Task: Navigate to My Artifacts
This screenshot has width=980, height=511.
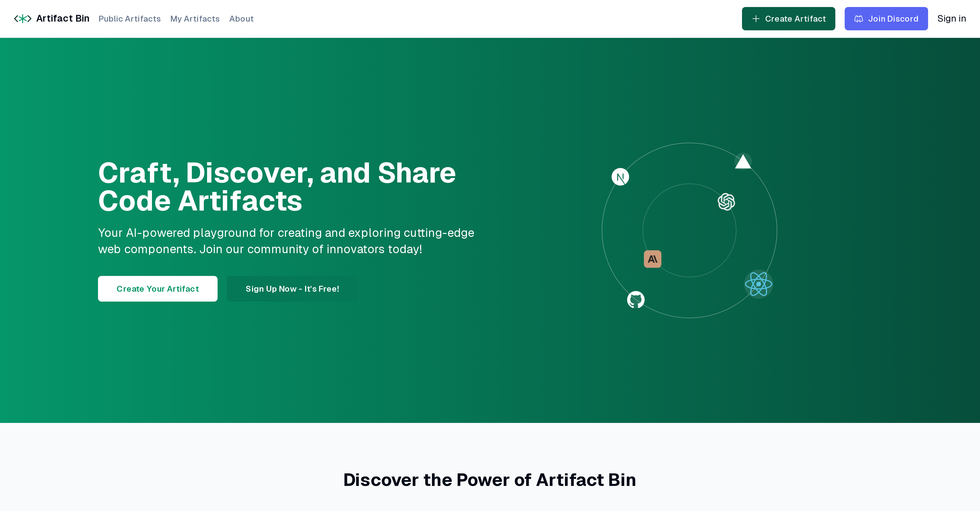Action: pyautogui.click(x=195, y=18)
